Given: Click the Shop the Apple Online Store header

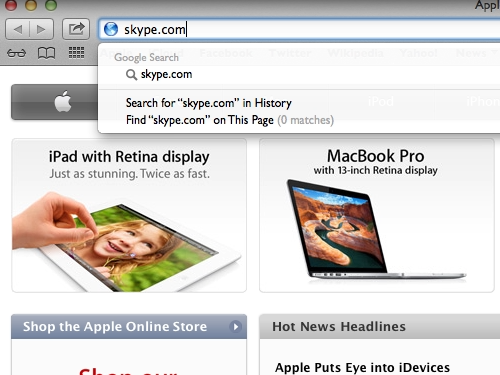Looking at the screenshot, I should tap(129, 326).
